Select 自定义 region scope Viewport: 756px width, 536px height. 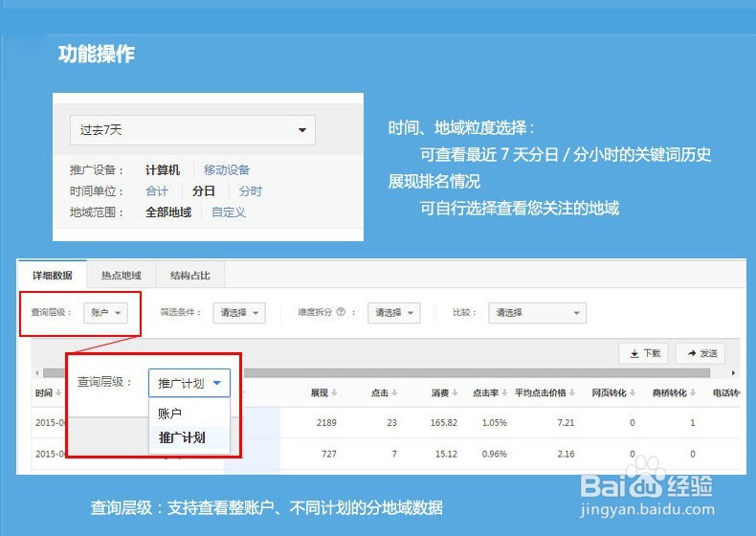[229, 212]
